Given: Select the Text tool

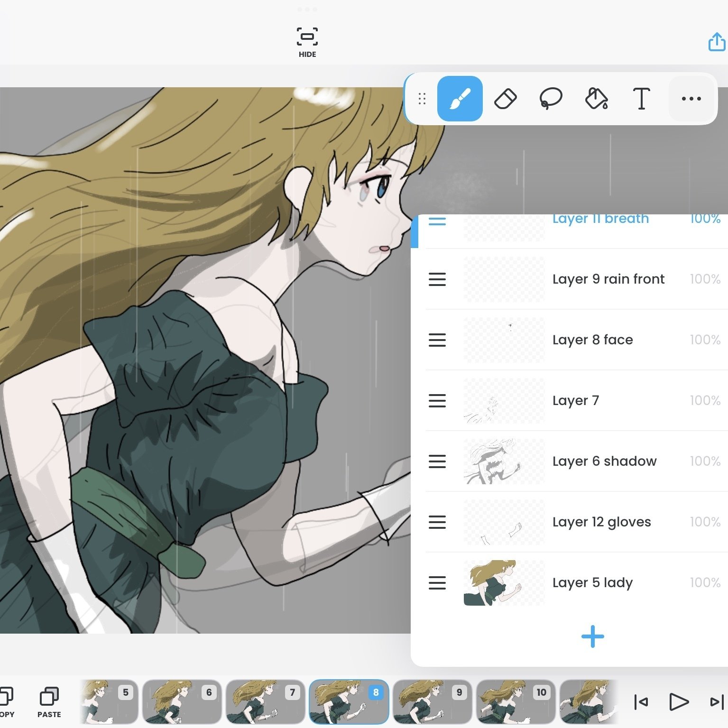Looking at the screenshot, I should pos(641,99).
